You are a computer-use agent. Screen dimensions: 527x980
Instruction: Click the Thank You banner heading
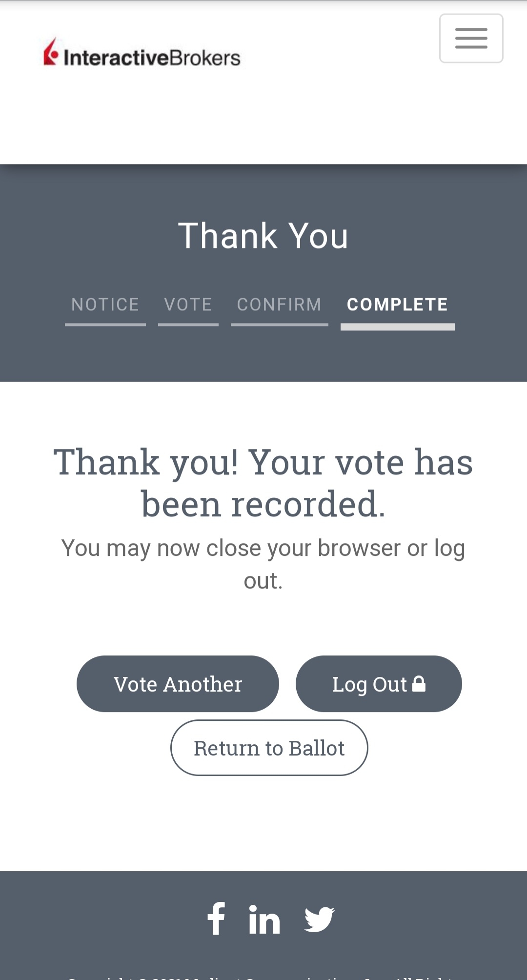tap(263, 236)
